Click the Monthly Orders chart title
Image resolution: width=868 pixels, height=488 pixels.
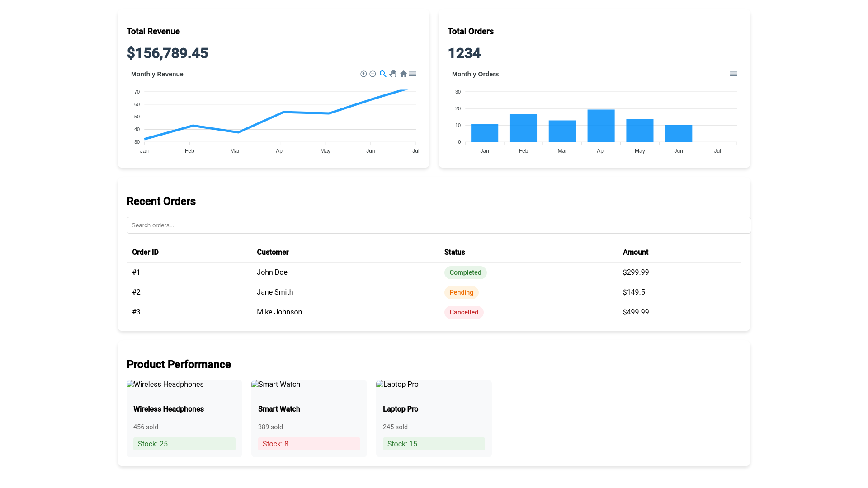click(475, 74)
